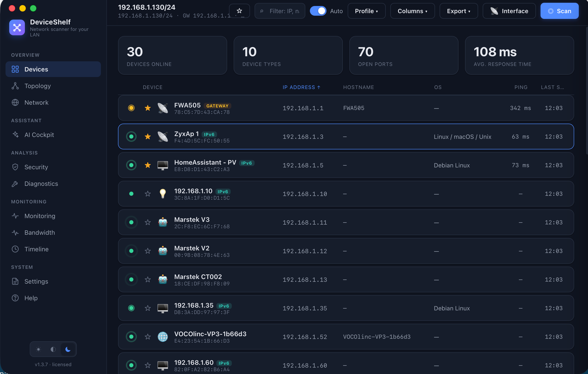Viewport: 588px width, 374px height.
Task: Click the Marstek V3 robot icon
Action: point(163,223)
